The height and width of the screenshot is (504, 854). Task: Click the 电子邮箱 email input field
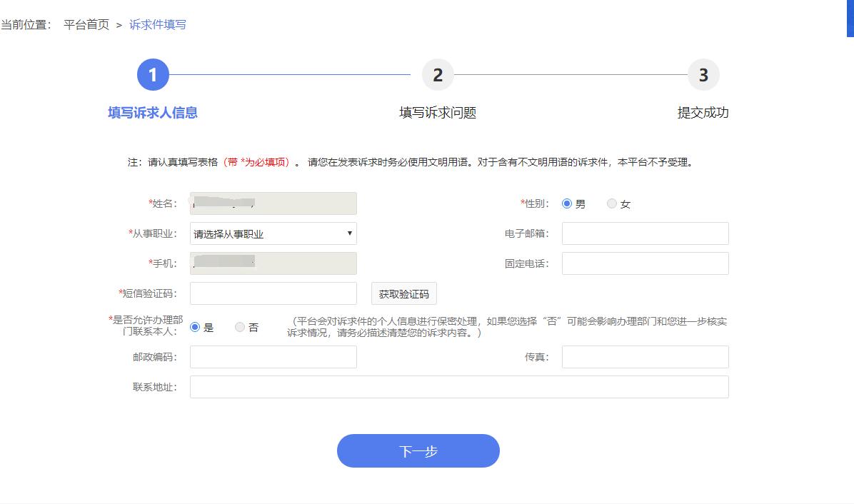coord(644,233)
